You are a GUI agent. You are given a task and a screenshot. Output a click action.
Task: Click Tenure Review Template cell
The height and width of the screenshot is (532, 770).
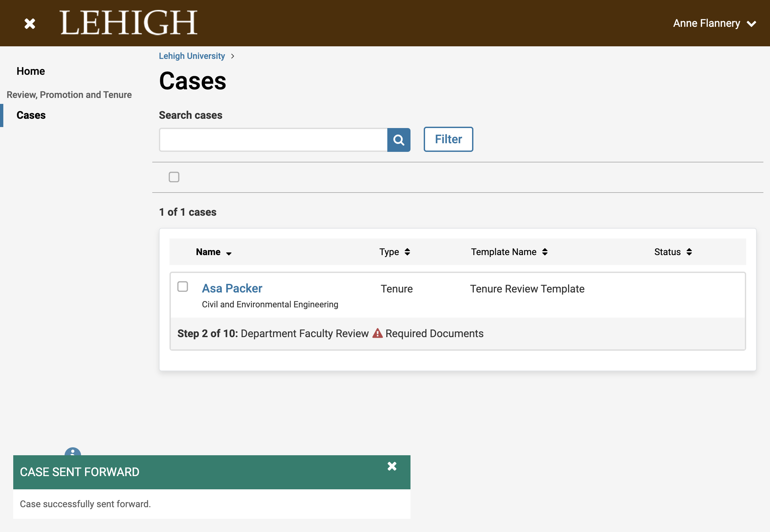(x=527, y=289)
